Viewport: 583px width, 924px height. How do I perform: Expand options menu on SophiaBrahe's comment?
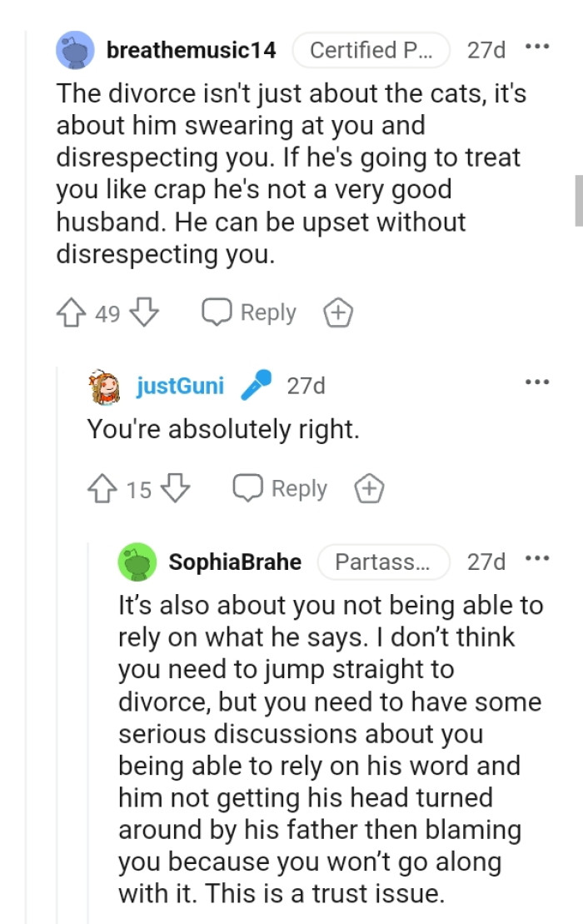click(538, 557)
